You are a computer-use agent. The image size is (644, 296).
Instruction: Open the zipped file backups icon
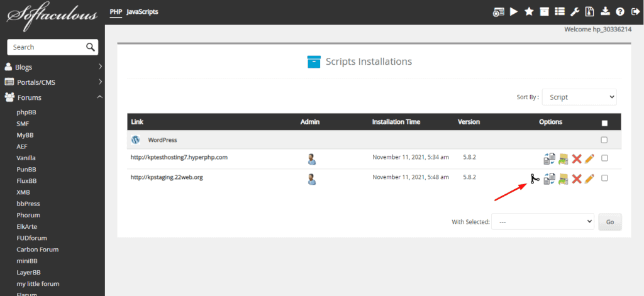point(589,12)
